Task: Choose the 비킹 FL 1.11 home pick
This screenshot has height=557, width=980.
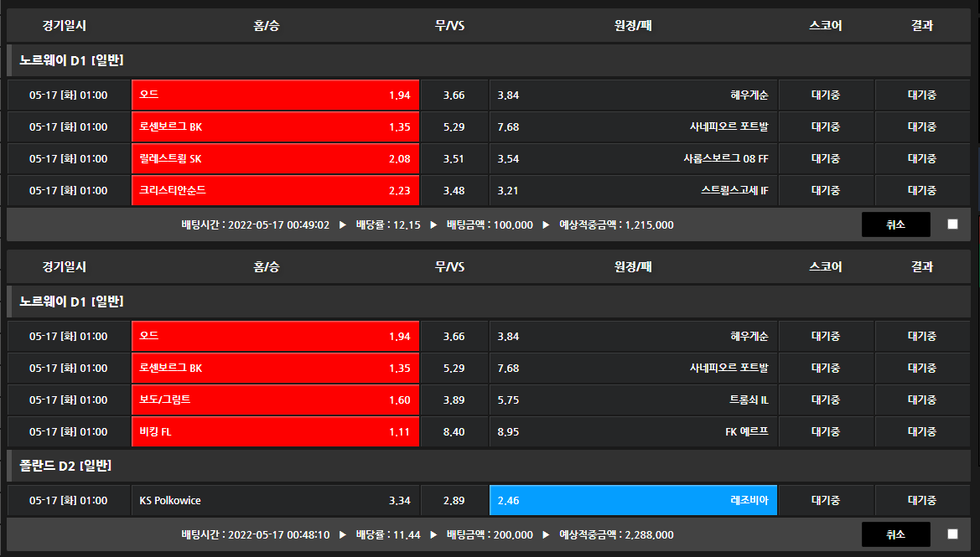Action: click(x=275, y=431)
